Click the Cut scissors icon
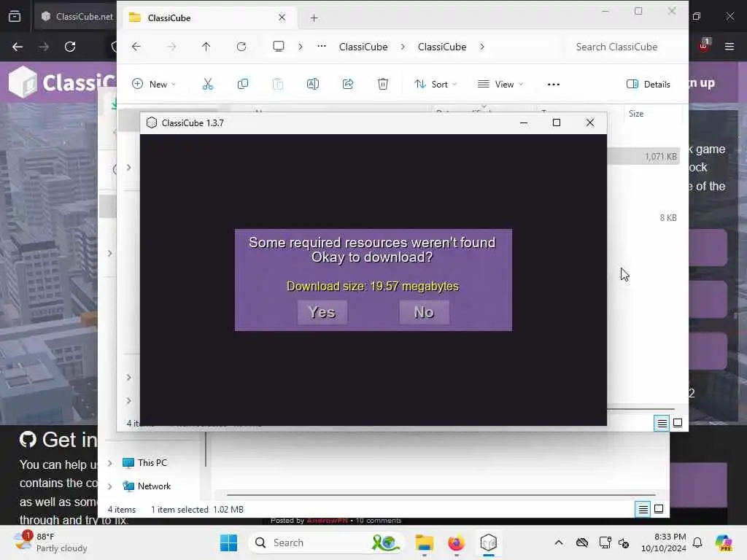 (208, 85)
